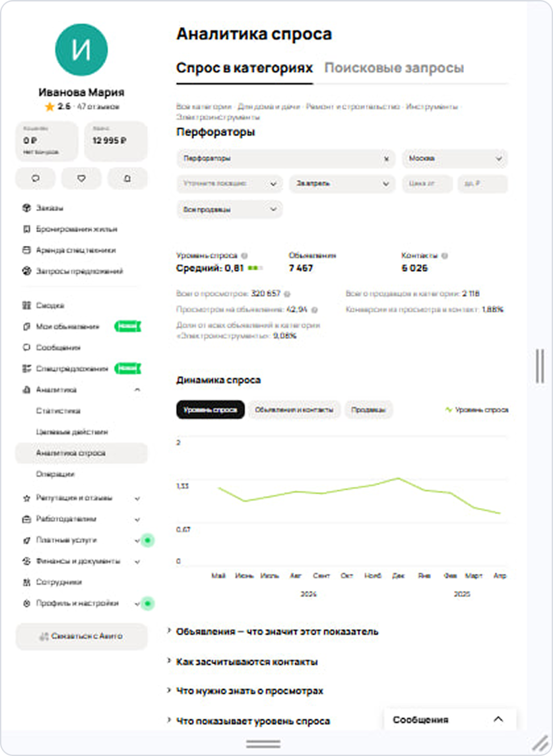The height and width of the screenshot is (756, 553).
Task: Click the Dec peak on demand chart line
Action: coord(398,478)
